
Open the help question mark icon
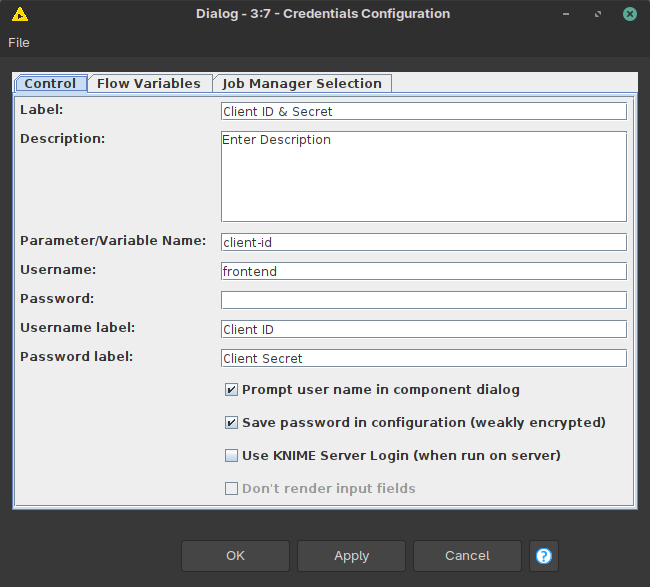(x=543, y=556)
